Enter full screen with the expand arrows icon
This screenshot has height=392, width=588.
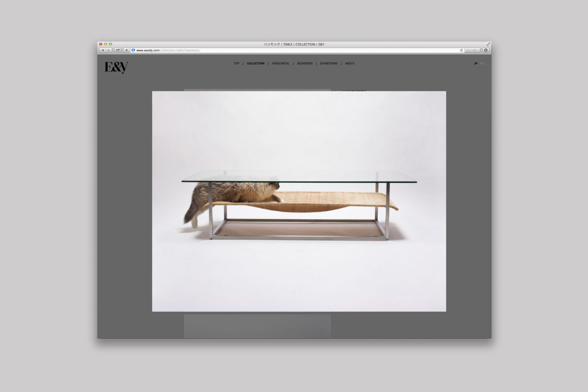pos(488,44)
